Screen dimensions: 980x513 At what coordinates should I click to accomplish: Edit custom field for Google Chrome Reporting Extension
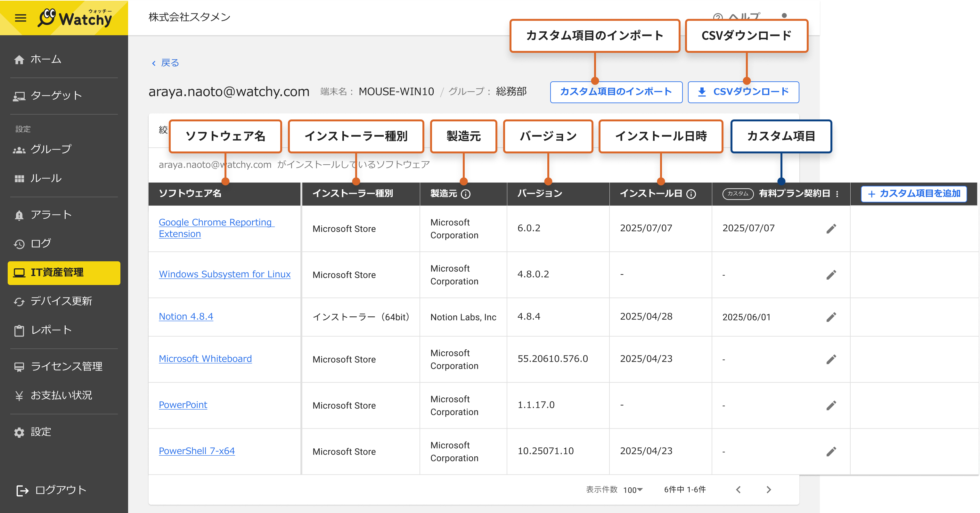[831, 229]
